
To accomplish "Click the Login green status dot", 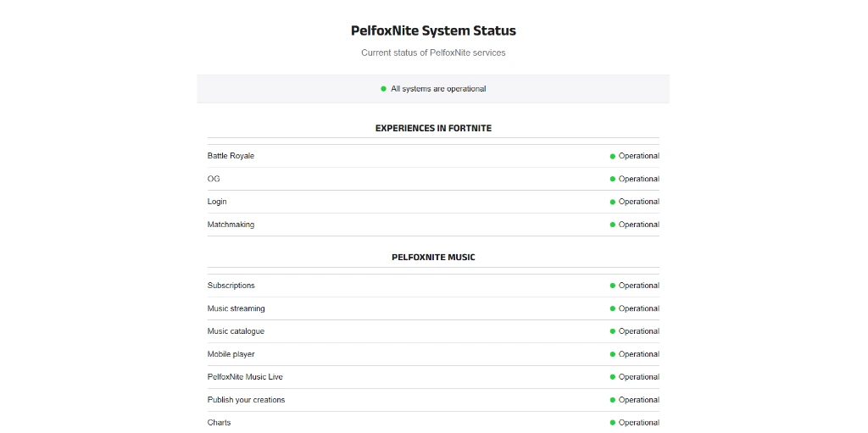I will point(612,202).
